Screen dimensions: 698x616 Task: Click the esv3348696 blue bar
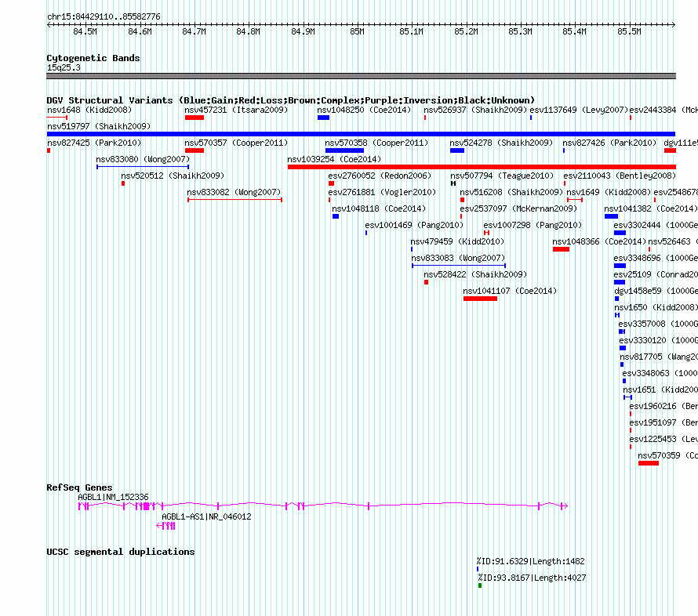coord(620,266)
